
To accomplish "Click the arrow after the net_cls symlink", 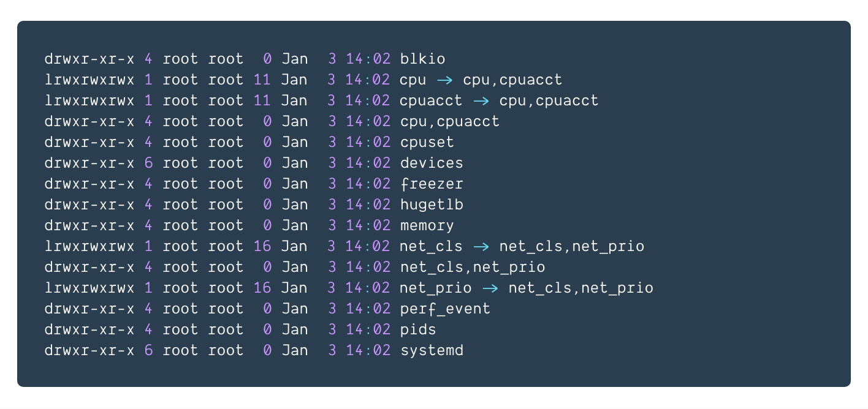I will pyautogui.click(x=481, y=247).
